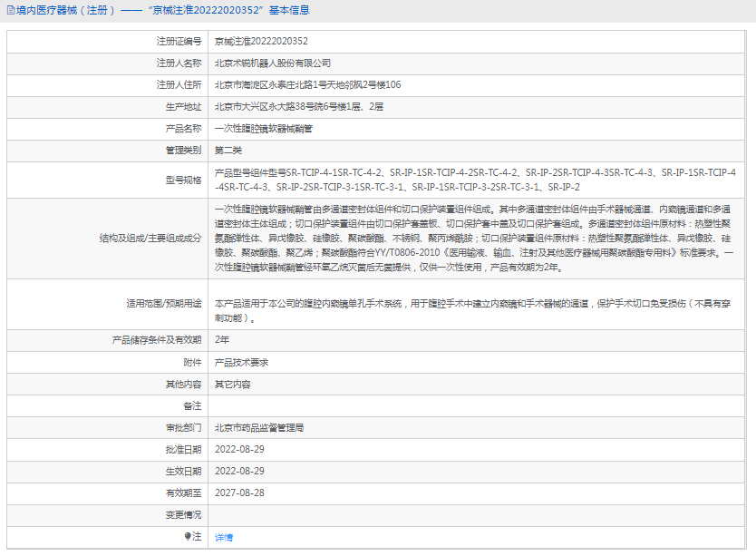Click the 注册人住所 row label
The height and width of the screenshot is (556, 756).
click(x=179, y=85)
